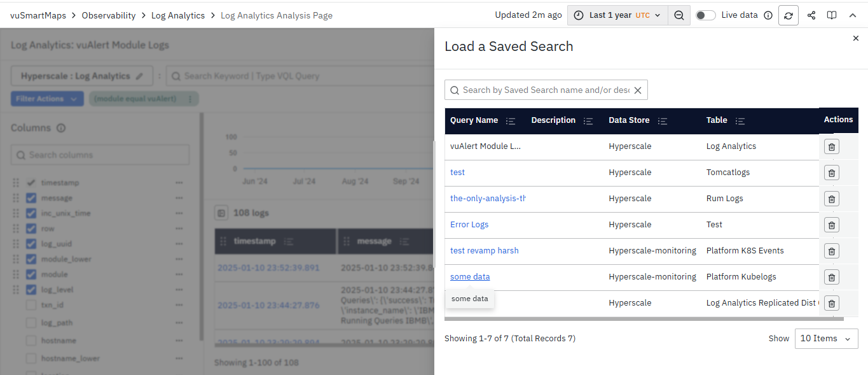Click the Live data info icon
Viewport: 868px width, 375px height.
coord(768,15)
